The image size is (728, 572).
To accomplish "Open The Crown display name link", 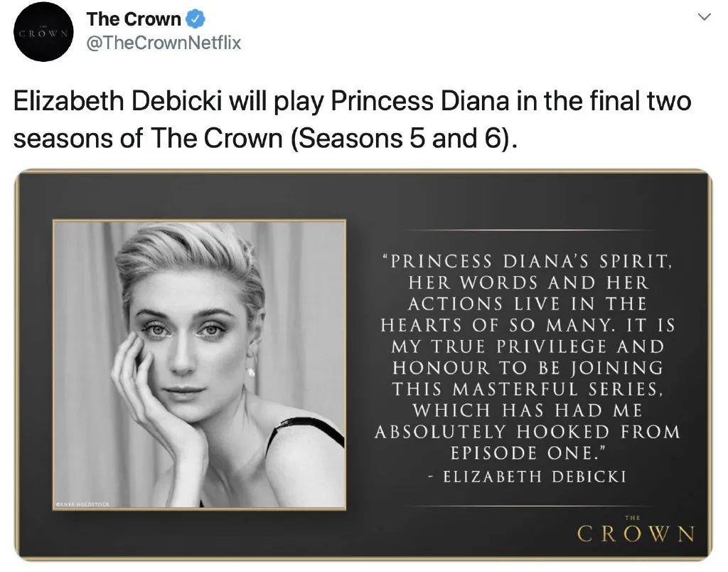I will point(134,21).
